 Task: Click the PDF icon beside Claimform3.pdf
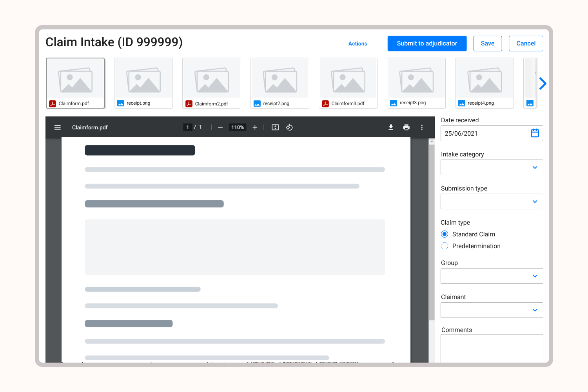(x=325, y=103)
